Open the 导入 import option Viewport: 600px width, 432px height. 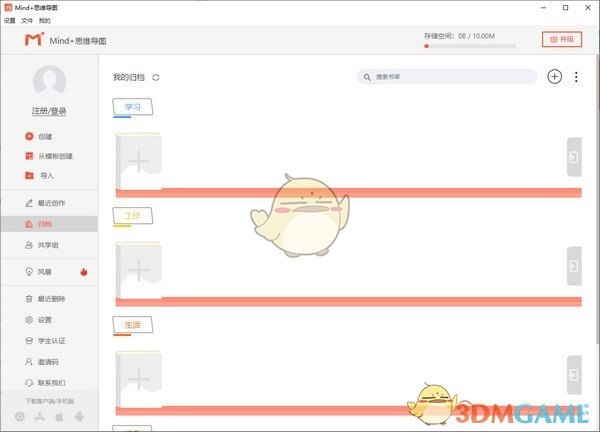(40, 176)
